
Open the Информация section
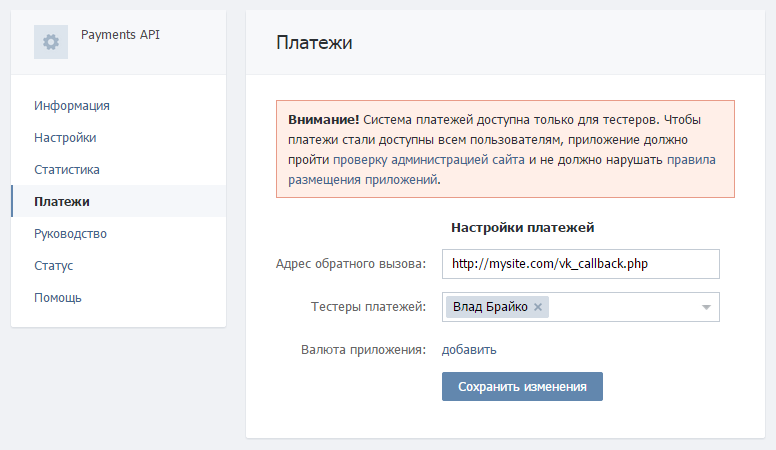pos(72,106)
